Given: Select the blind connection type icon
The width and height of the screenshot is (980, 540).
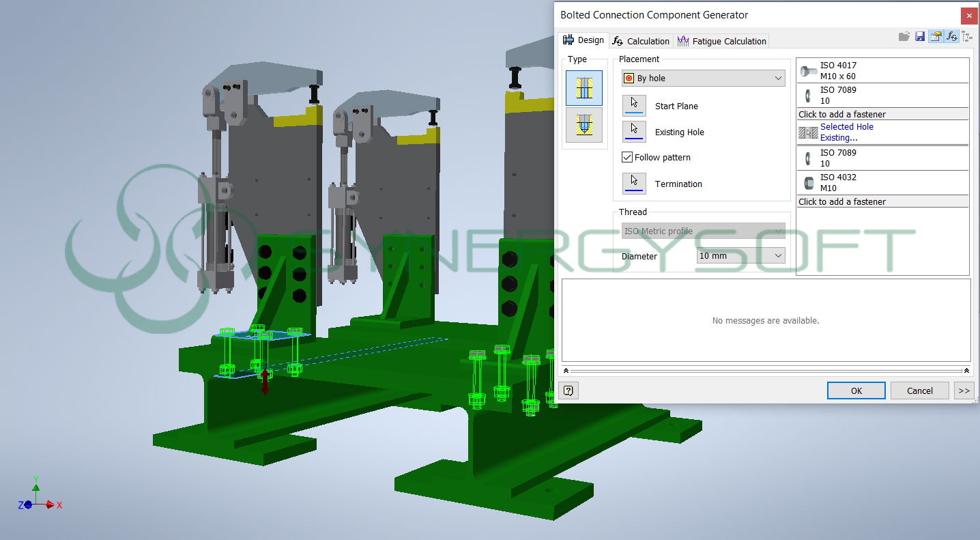Looking at the screenshot, I should pos(583,126).
